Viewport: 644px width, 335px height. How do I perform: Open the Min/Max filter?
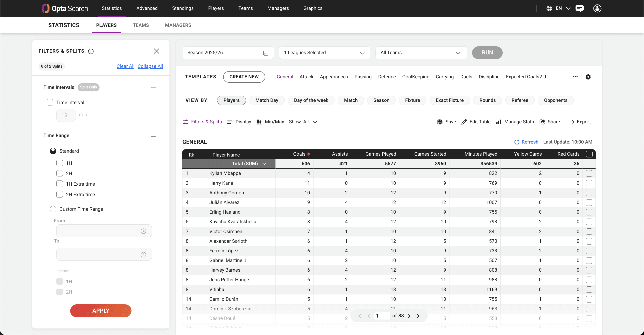click(x=270, y=122)
